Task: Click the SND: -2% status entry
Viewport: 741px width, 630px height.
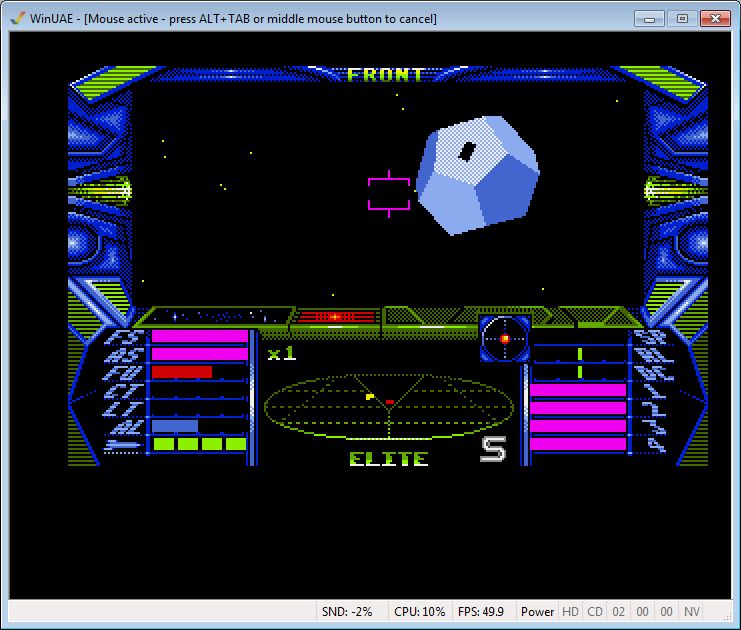Action: pos(347,612)
